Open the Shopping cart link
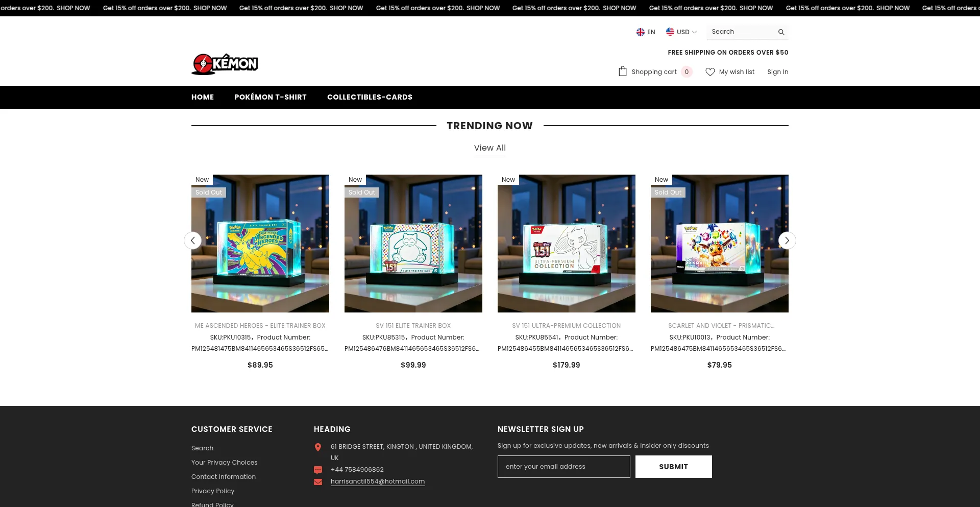The image size is (980, 507). point(654,72)
